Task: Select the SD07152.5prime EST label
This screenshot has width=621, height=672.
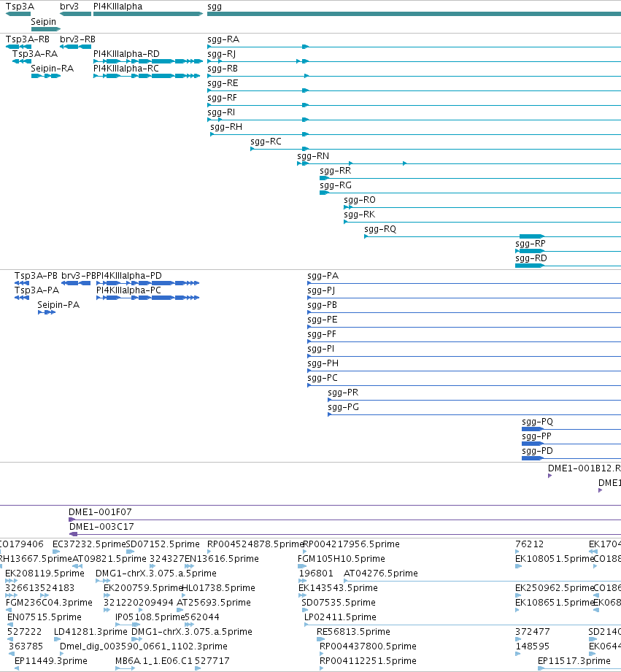Action: click(163, 544)
